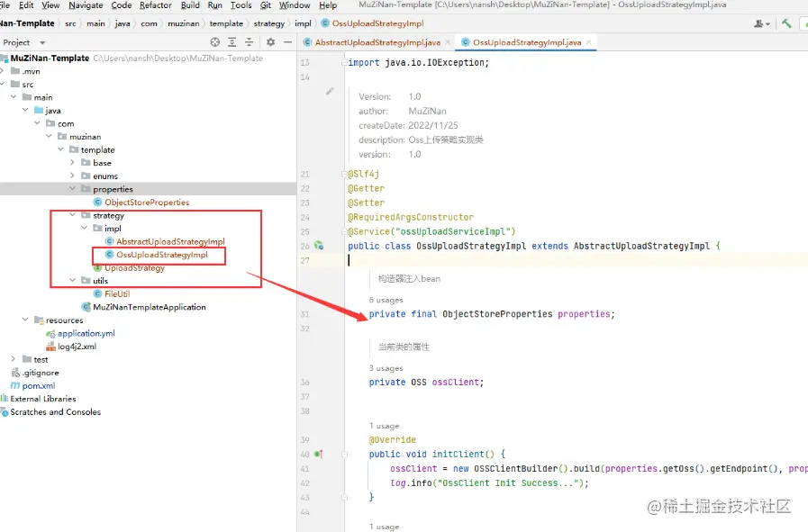This screenshot has height=532, width=808.
Task: Switch to AbstractUploadStrategyImpl.java tab
Action: [377, 42]
